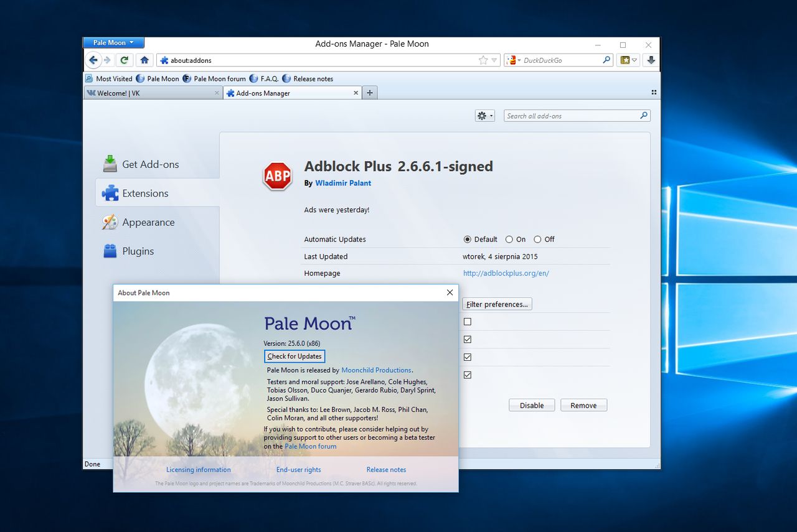The width and height of the screenshot is (797, 532).
Task: Go forward with the forward arrow button
Action: (107, 60)
